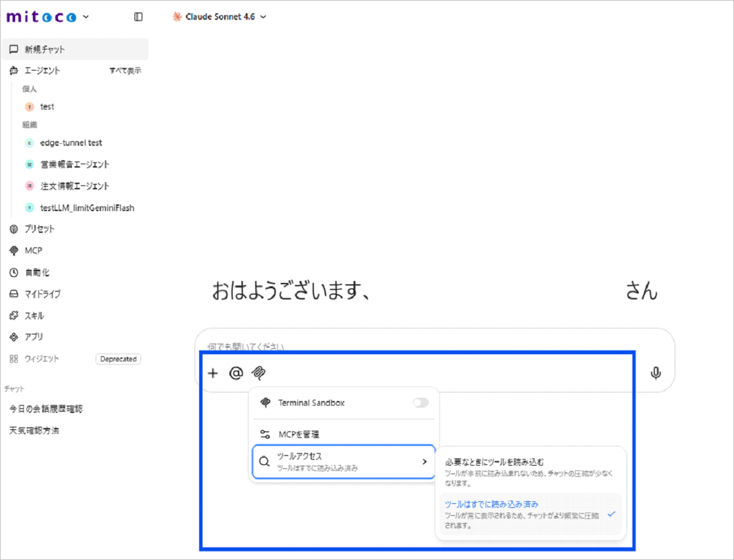Click edge-tunnel test avatar icon

pos(30,143)
